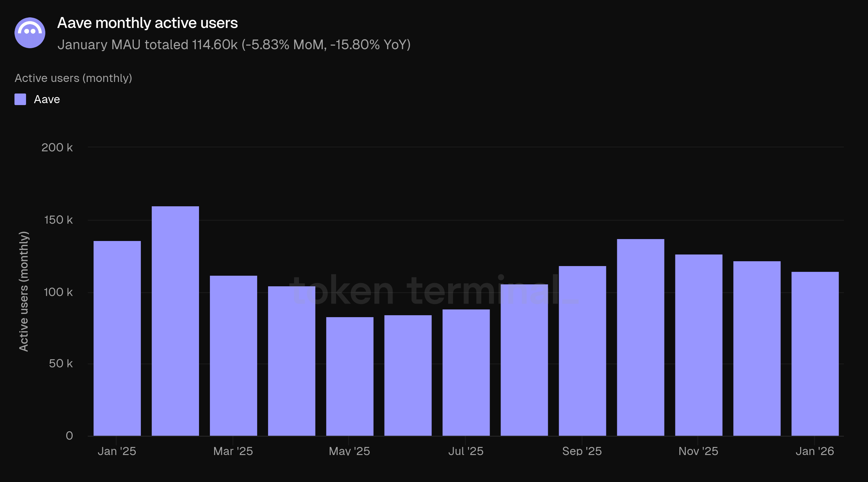Screen dimensions: 868x482
Task: Click the Oct '25 bar
Action: click(x=641, y=337)
